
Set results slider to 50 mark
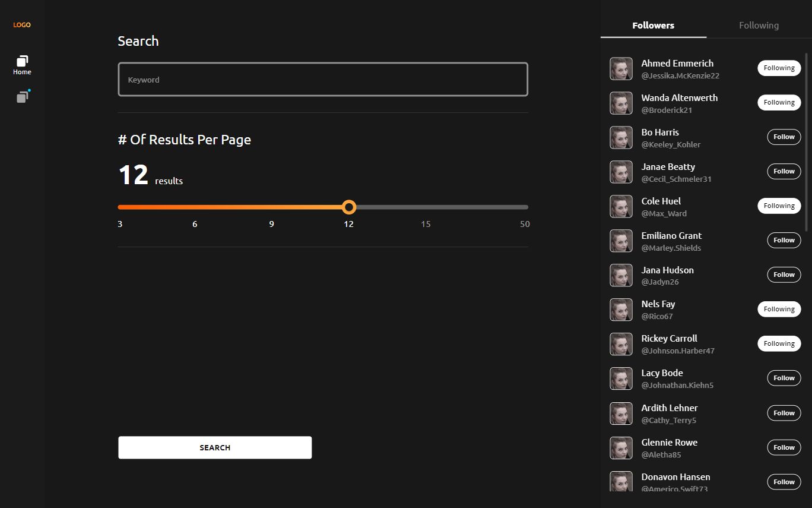[x=526, y=207]
